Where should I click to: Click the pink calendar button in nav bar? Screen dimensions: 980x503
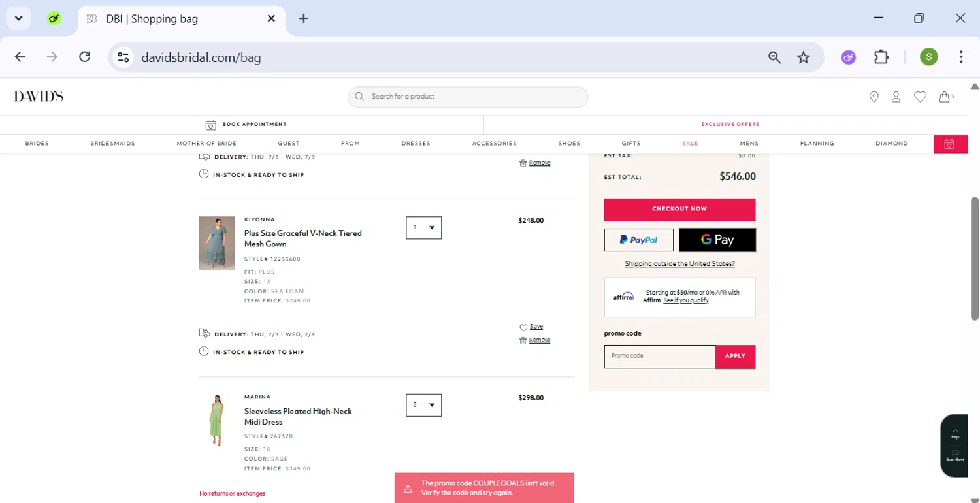point(950,144)
